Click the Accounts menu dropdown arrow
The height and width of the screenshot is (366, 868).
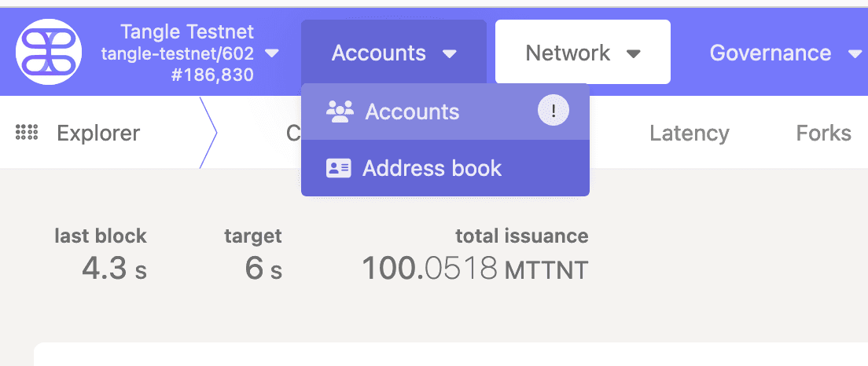tap(450, 53)
